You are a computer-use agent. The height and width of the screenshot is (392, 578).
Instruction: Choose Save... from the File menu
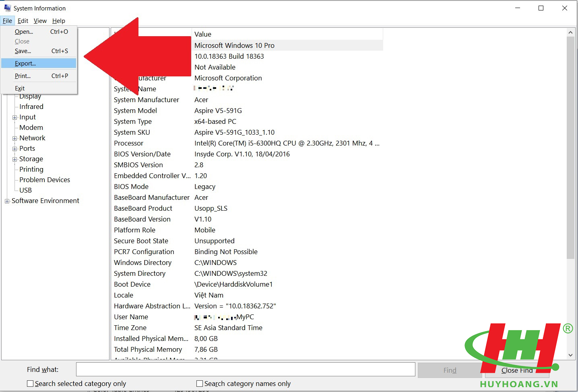(39, 51)
